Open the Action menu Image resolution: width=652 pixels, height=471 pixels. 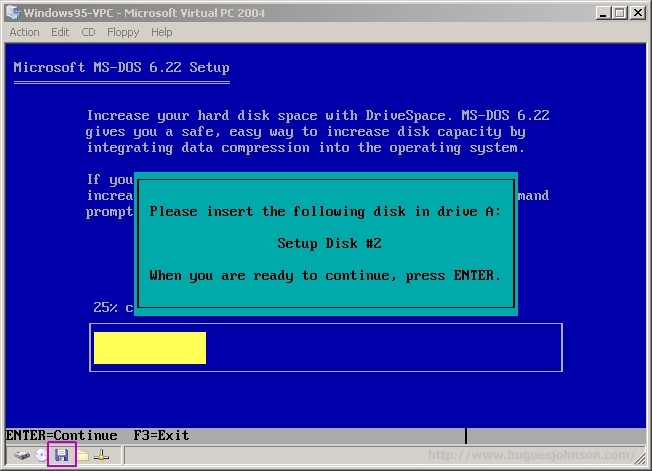tap(24, 32)
